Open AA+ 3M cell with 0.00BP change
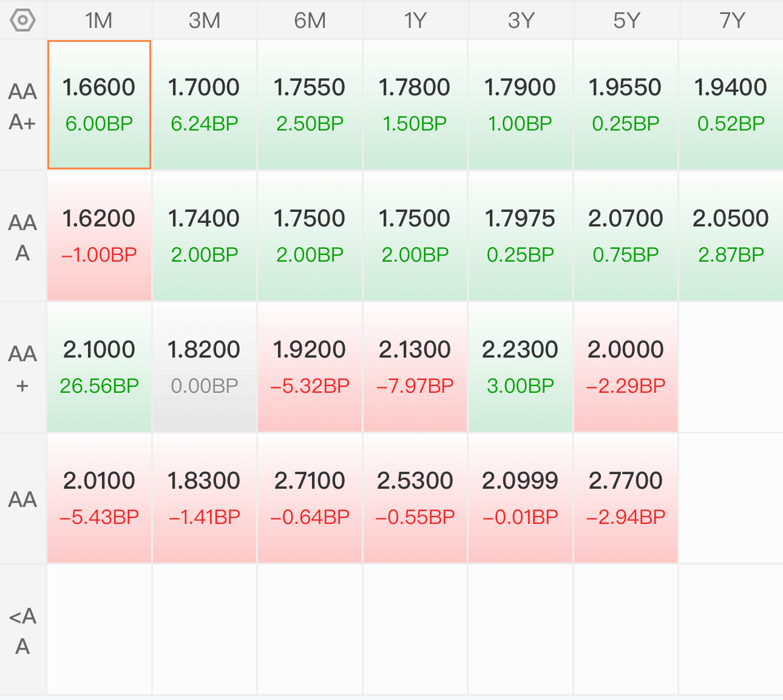This screenshot has width=783, height=700. tap(205, 367)
